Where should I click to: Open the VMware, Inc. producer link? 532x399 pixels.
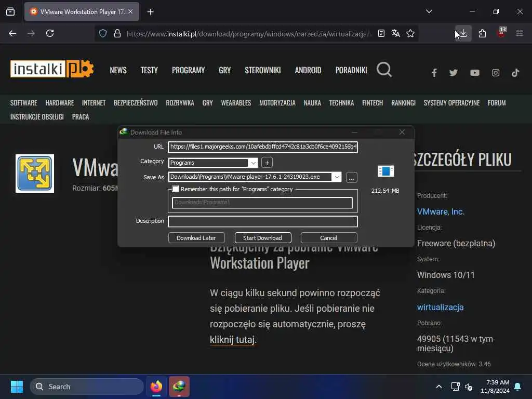(x=441, y=212)
